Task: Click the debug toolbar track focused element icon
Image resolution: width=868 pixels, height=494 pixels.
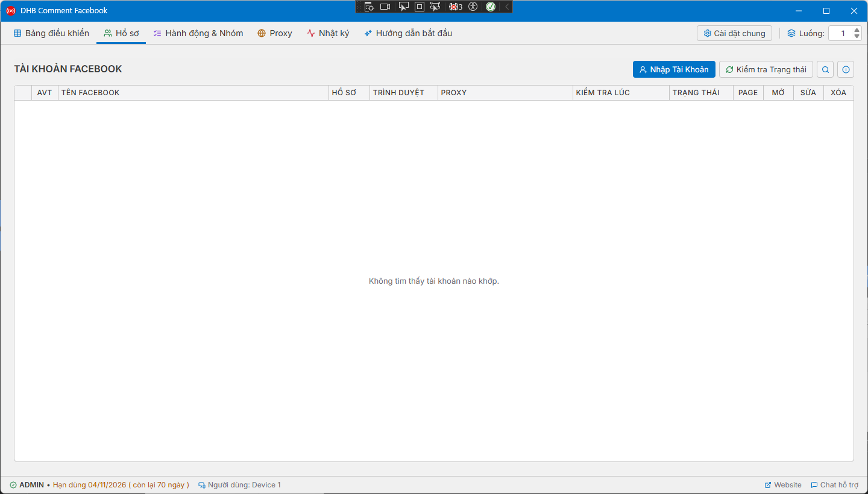Action: 435,7
